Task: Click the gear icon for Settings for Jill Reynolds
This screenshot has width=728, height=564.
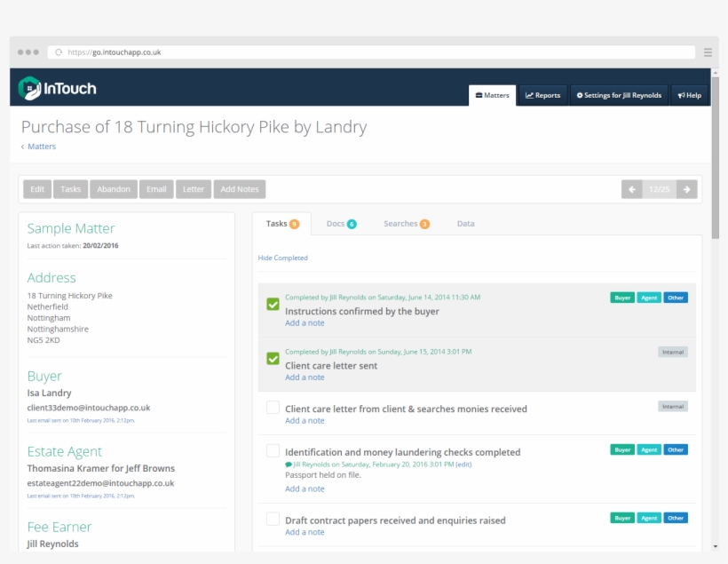Action: (x=582, y=95)
